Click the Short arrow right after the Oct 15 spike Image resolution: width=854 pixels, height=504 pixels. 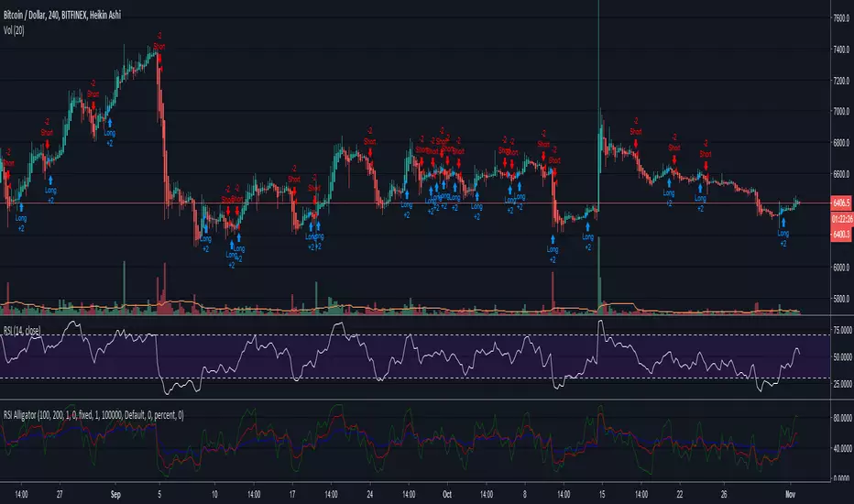(x=634, y=143)
